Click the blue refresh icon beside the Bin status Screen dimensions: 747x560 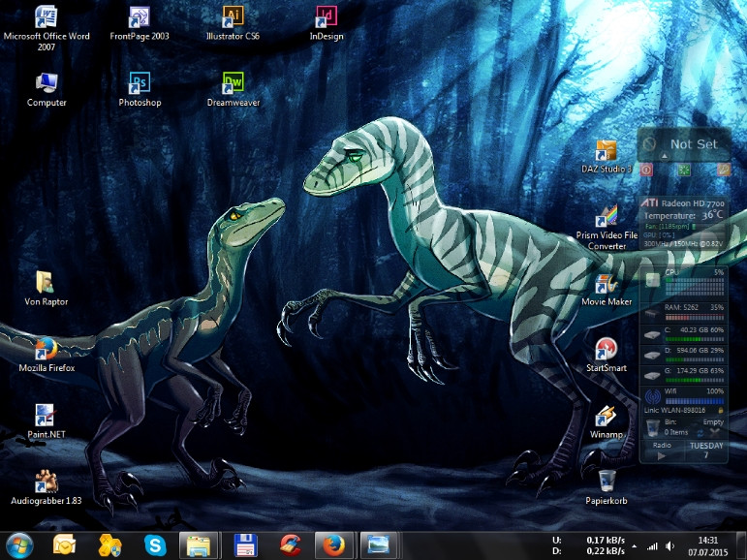pyautogui.click(x=700, y=433)
